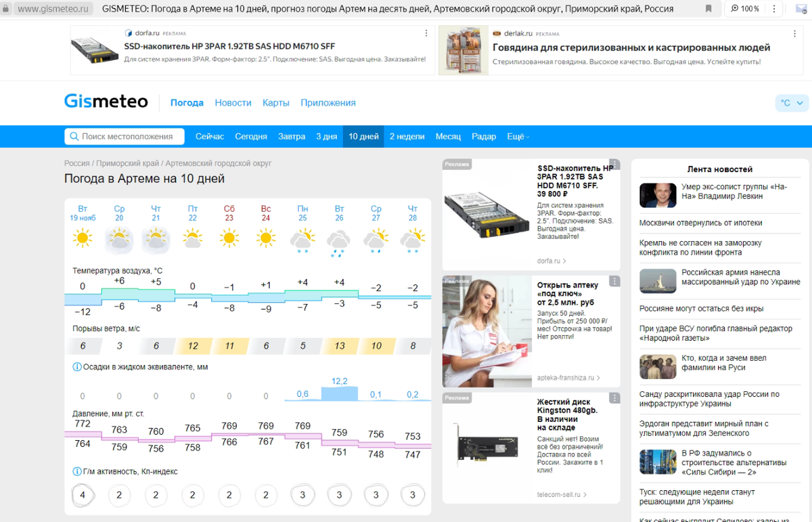Click the geomagnetic activity info icon
The height and width of the screenshot is (522, 812).
click(76, 471)
